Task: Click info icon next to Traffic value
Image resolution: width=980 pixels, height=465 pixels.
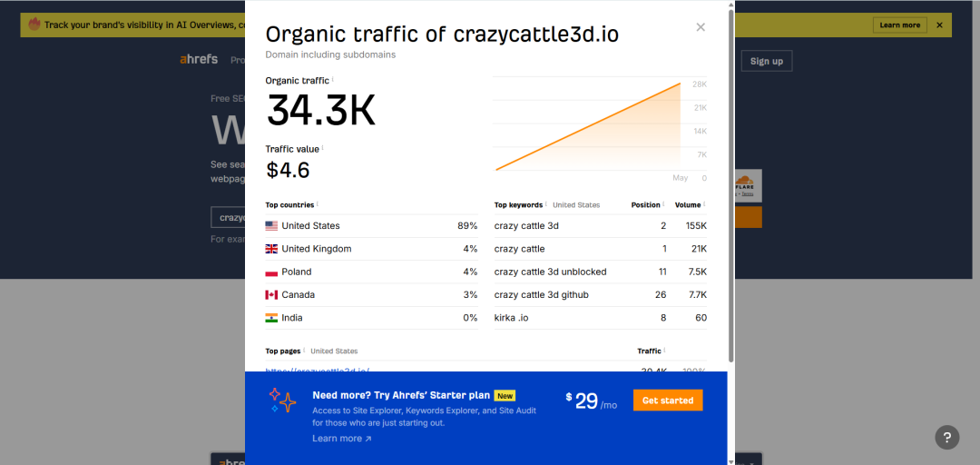Action: click(322, 148)
